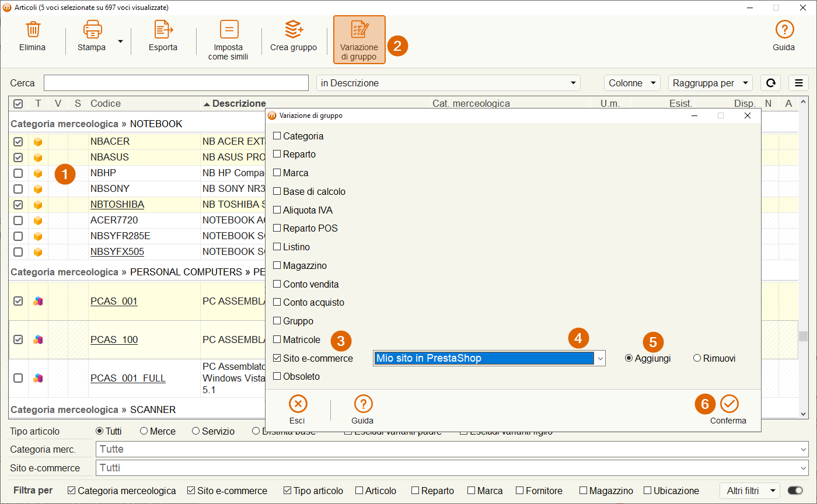
Task: Select the Rimuovi radio button
Action: [x=697, y=358]
